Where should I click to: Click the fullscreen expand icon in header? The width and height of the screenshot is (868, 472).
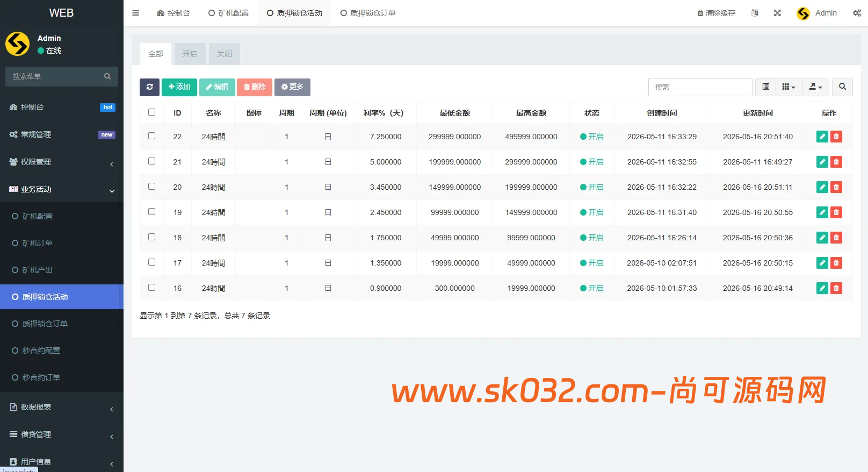[777, 13]
